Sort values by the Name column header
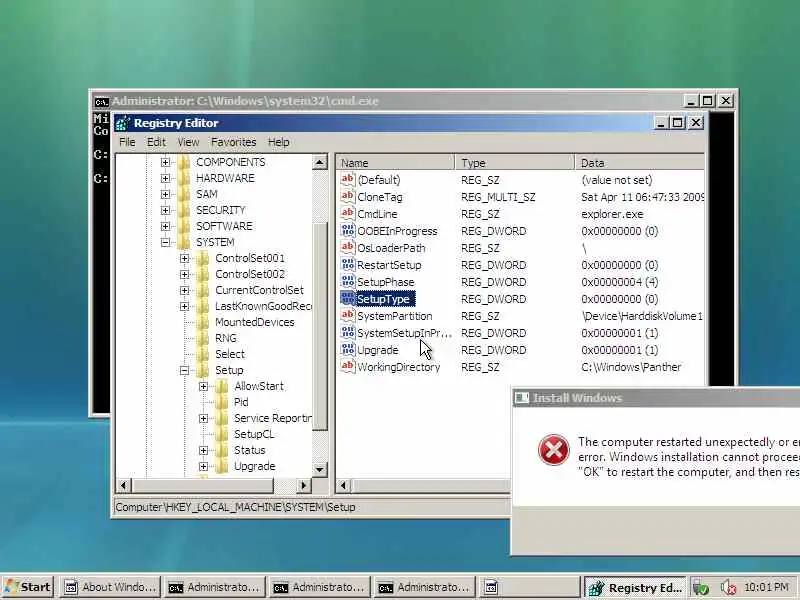The height and width of the screenshot is (600, 800). [395, 163]
